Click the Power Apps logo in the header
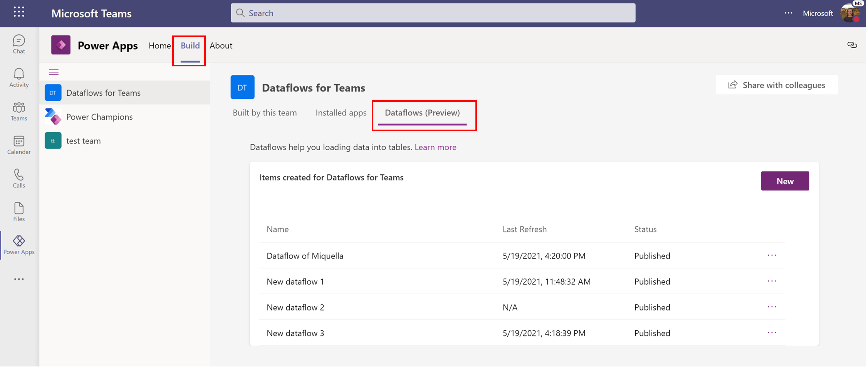This screenshot has width=868, height=368. point(60,45)
